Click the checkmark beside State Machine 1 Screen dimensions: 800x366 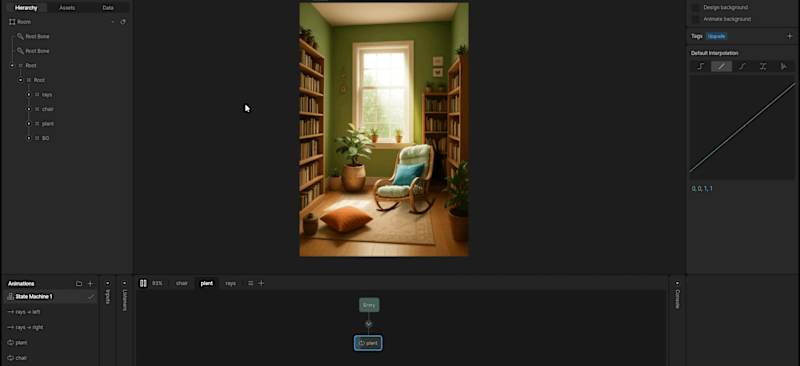(x=91, y=297)
